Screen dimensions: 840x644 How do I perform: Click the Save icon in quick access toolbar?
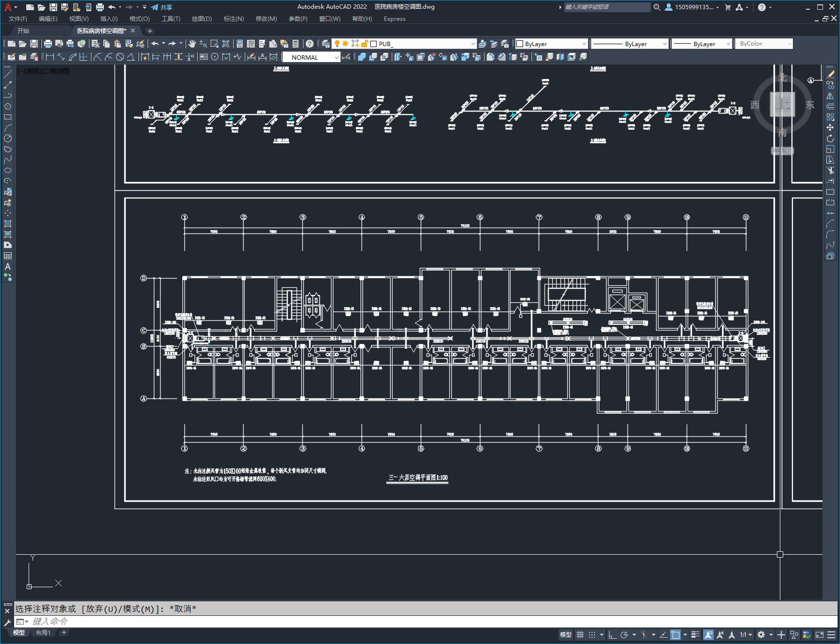53,7
